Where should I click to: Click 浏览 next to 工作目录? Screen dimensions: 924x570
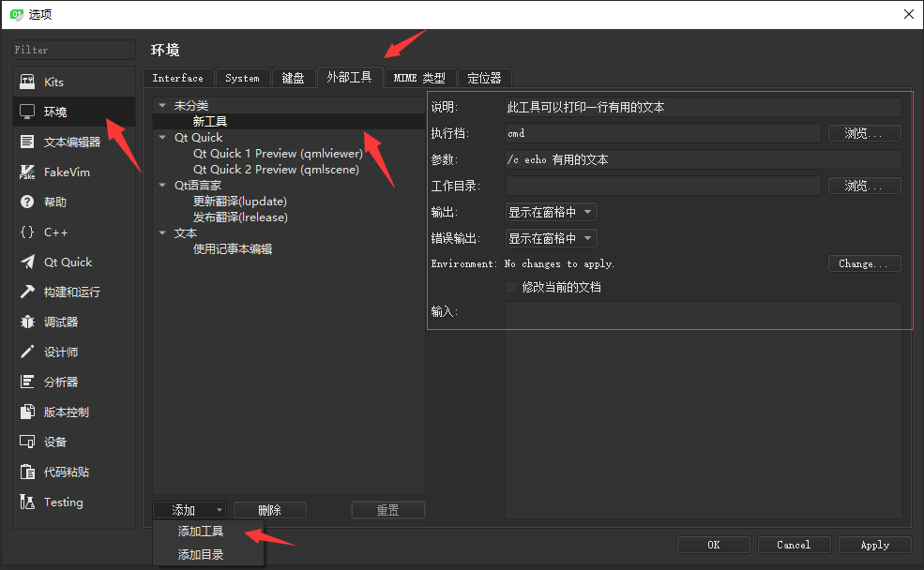pyautogui.click(x=865, y=186)
